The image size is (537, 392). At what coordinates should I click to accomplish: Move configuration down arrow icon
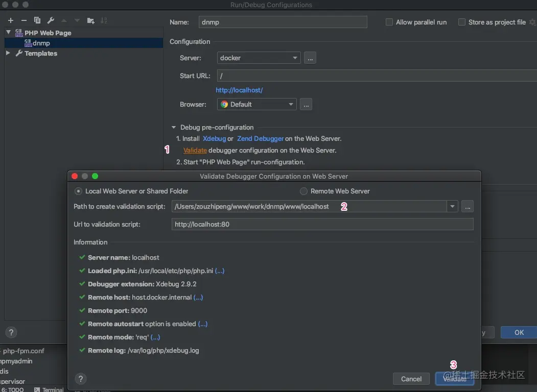[77, 20]
